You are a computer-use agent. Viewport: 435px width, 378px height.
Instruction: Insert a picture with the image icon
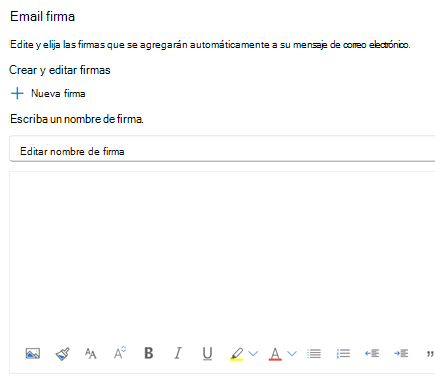point(33,353)
